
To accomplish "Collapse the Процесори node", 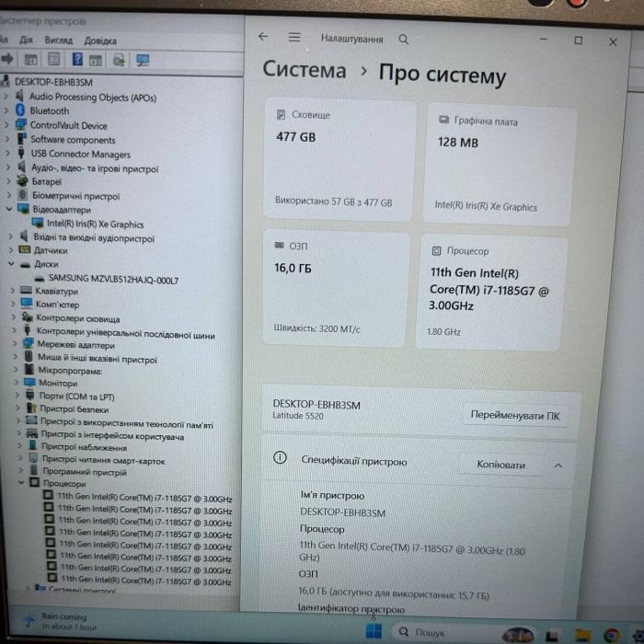I will [x=21, y=483].
